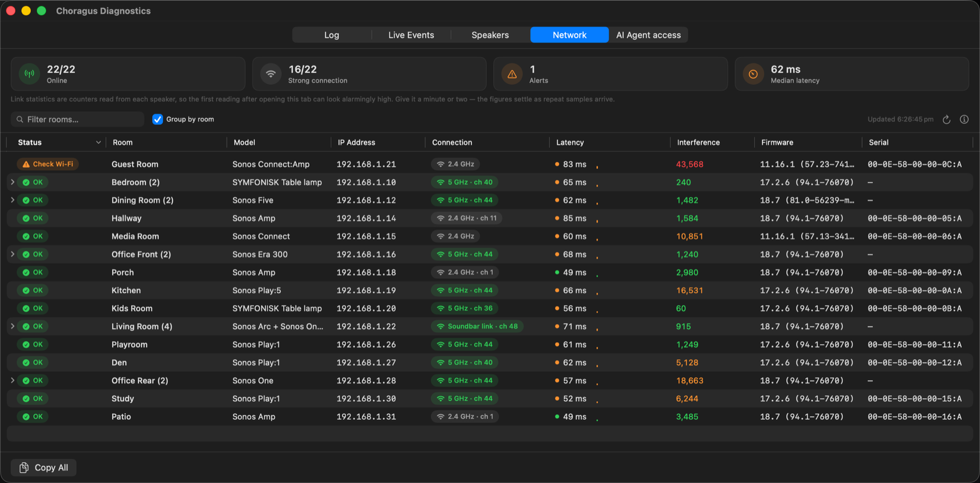Expand the Bedroom (2) room group
The image size is (980, 483).
[13, 182]
